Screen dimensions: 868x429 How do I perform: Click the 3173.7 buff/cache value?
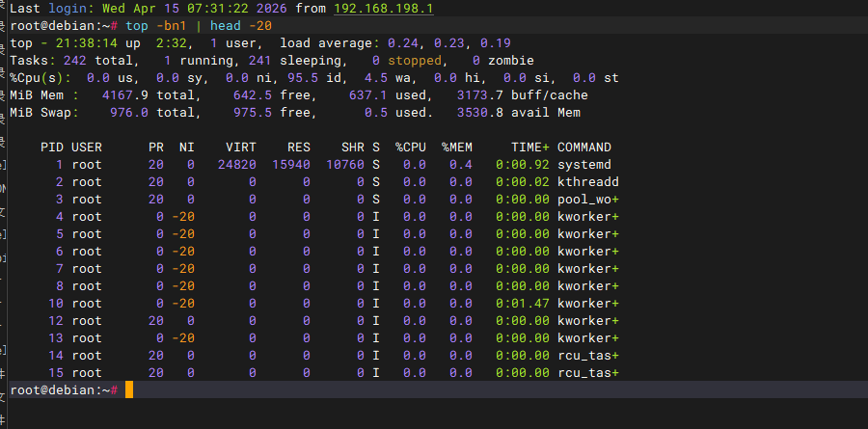coord(480,95)
